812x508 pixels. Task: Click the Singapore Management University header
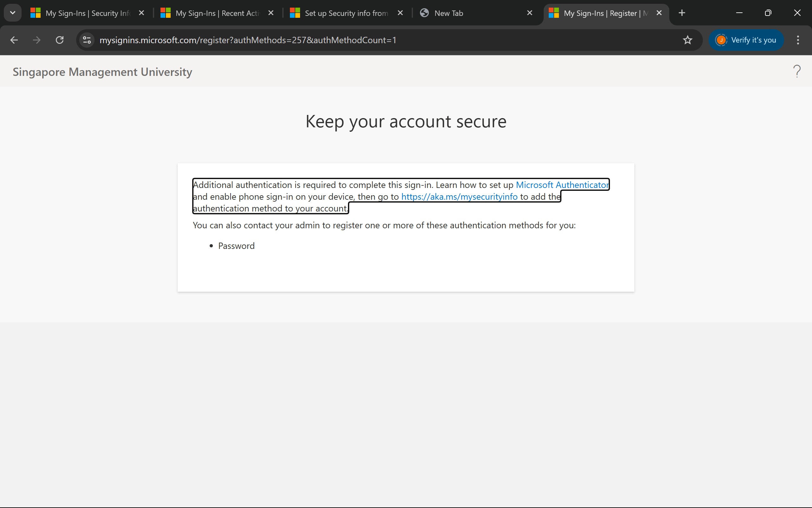pos(102,72)
